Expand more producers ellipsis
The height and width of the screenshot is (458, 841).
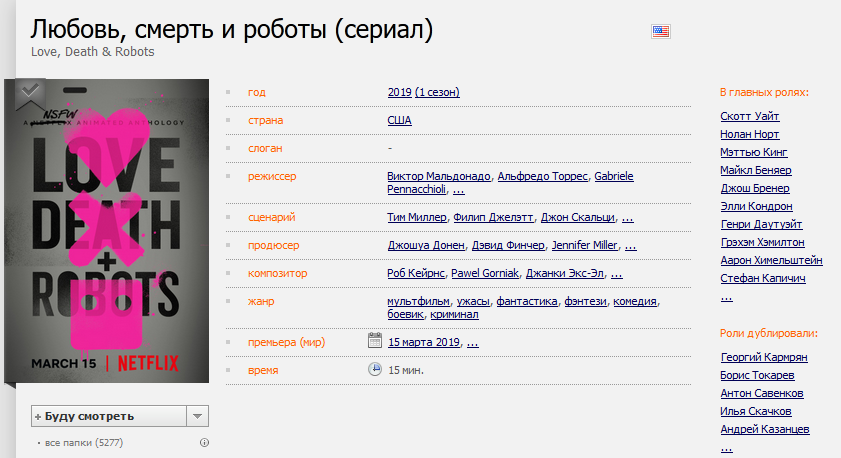pos(631,245)
